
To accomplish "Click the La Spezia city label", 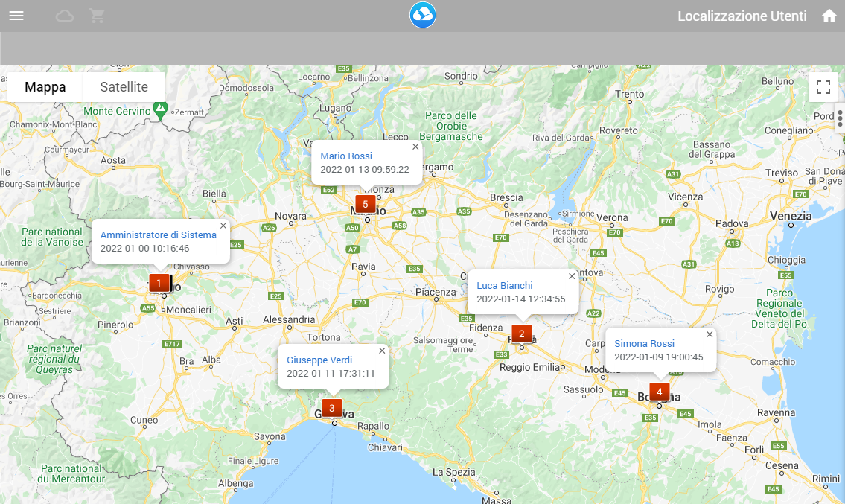I will [453, 472].
